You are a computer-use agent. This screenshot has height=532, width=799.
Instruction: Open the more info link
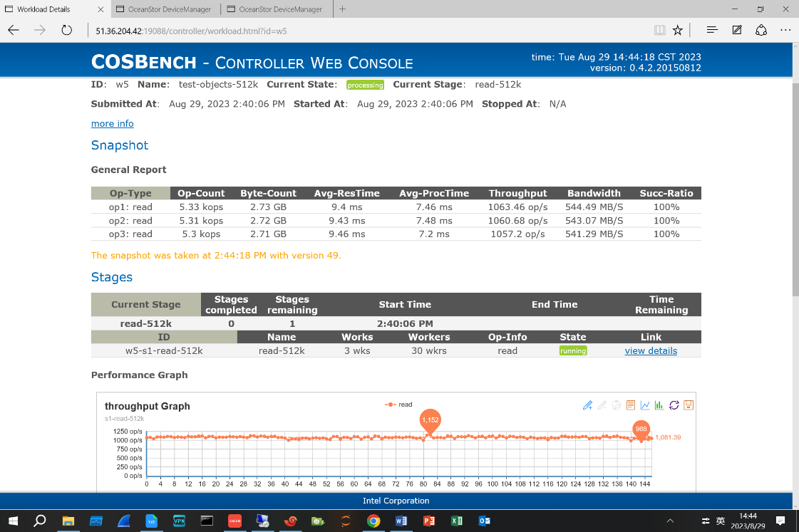[x=112, y=124]
